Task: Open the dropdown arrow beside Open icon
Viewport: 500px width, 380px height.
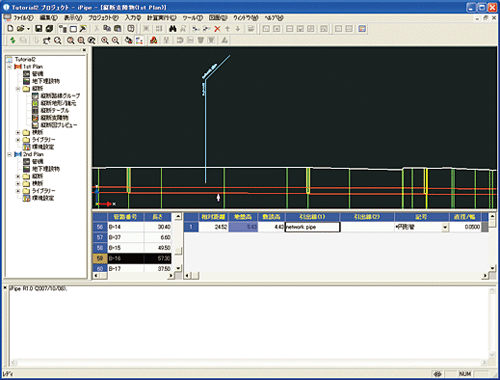Action: (x=28, y=29)
